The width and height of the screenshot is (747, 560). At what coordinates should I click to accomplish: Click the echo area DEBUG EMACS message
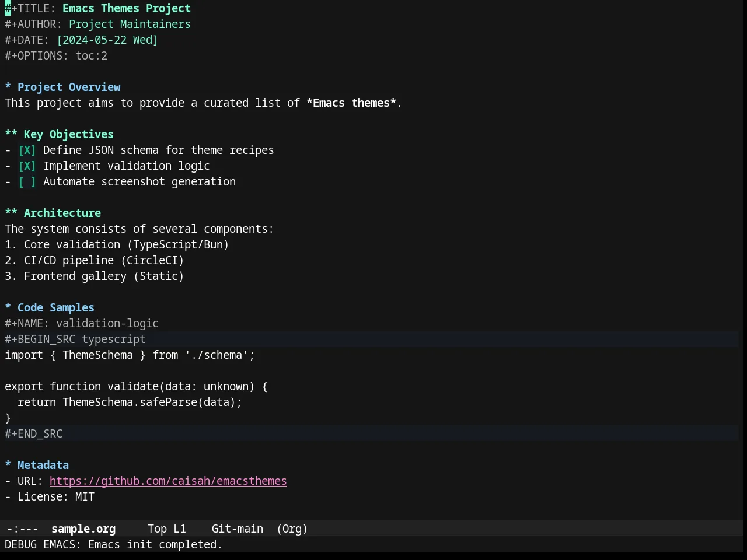tap(114, 544)
